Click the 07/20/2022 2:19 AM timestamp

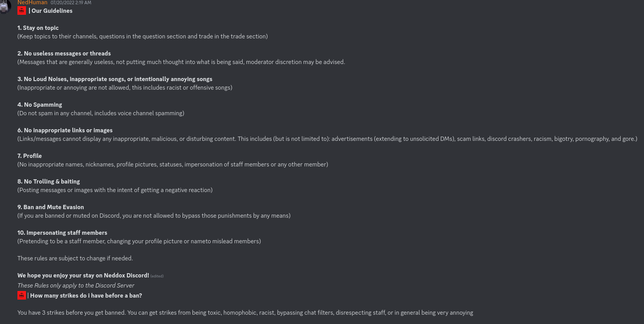tap(71, 3)
